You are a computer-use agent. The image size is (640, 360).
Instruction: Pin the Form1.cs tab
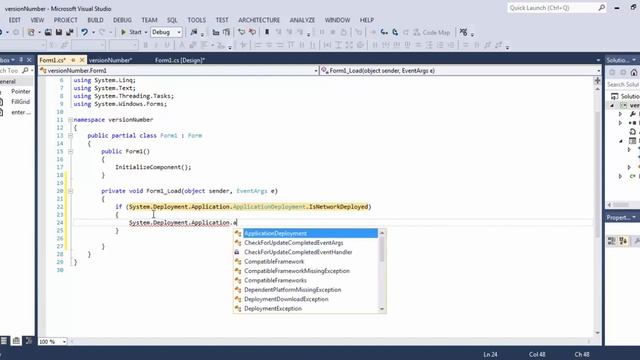[x=73, y=60]
